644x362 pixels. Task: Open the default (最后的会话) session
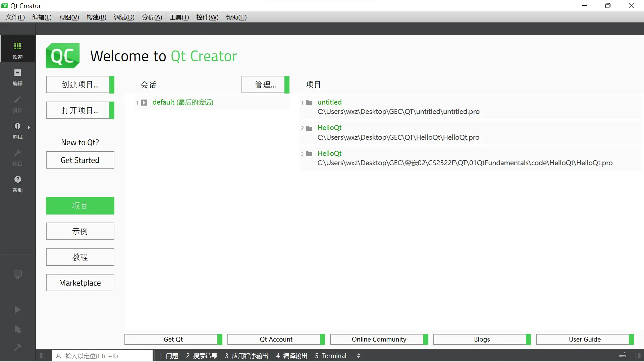(x=212, y=102)
